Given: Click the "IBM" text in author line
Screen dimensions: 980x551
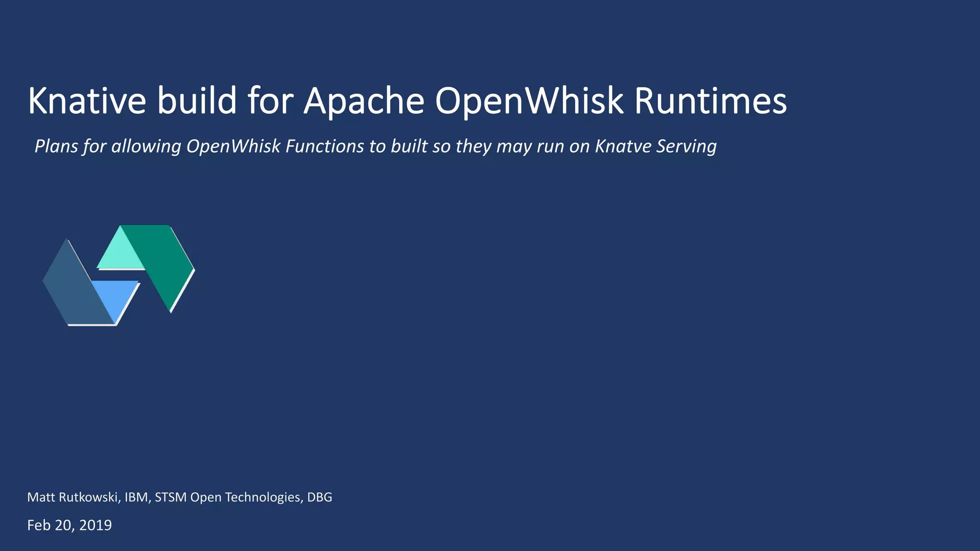Looking at the screenshot, I should [x=137, y=497].
